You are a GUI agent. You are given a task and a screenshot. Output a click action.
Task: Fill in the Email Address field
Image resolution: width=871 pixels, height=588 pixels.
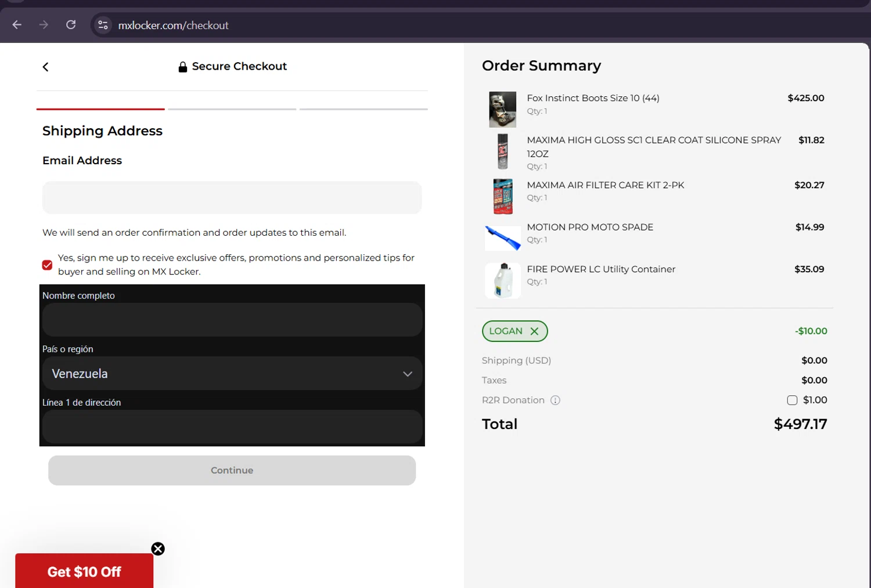(x=232, y=197)
